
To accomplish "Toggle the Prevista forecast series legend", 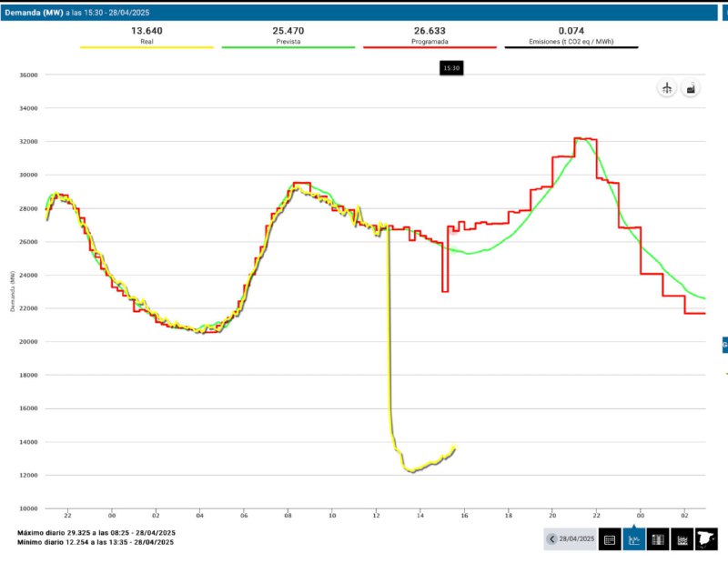I will tap(288, 42).
